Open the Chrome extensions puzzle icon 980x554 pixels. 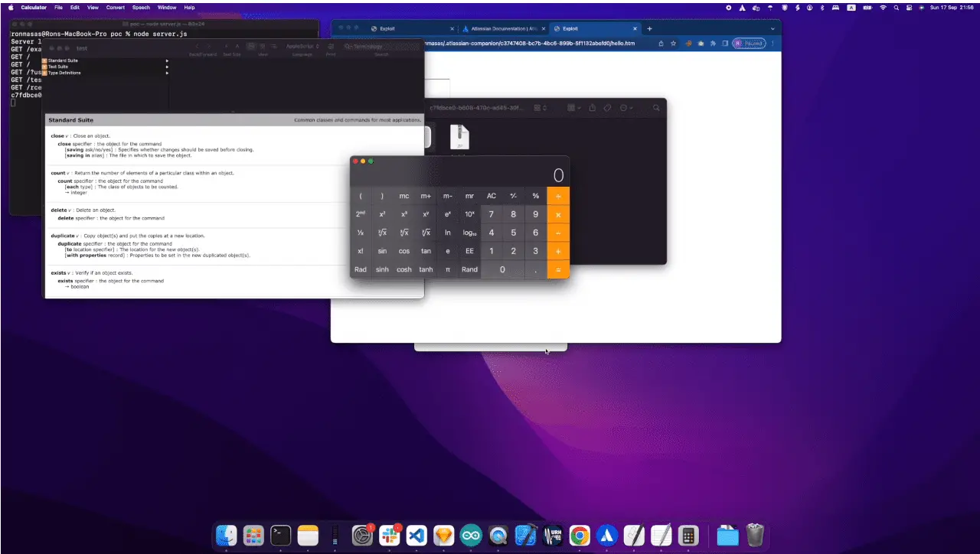713,44
